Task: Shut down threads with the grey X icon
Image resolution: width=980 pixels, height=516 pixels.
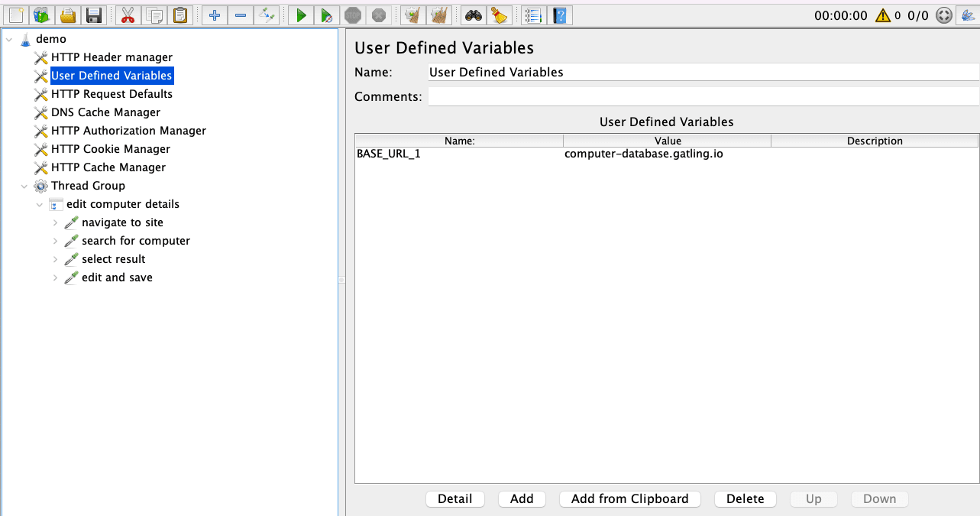Action: pos(378,15)
